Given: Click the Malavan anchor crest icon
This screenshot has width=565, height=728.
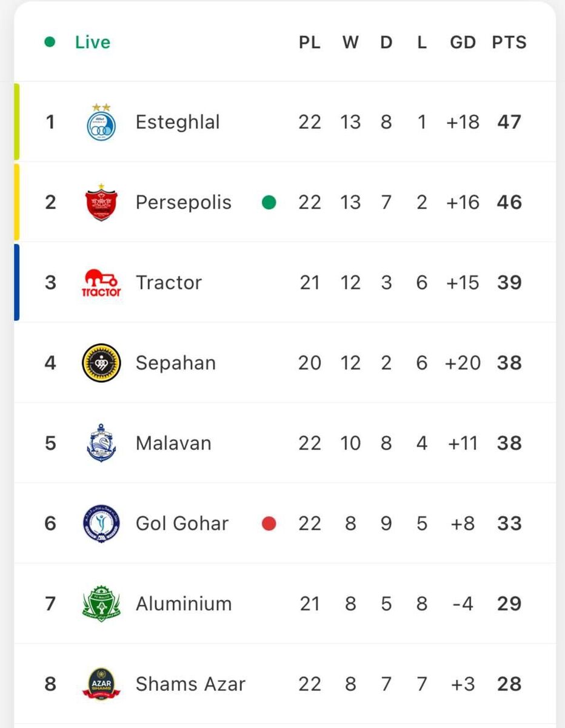Looking at the screenshot, I should click(x=101, y=443).
